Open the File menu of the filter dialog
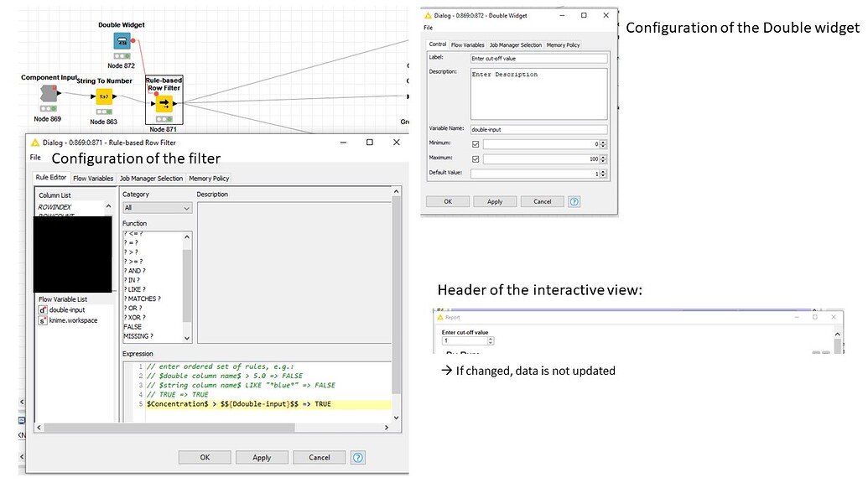 (x=34, y=157)
